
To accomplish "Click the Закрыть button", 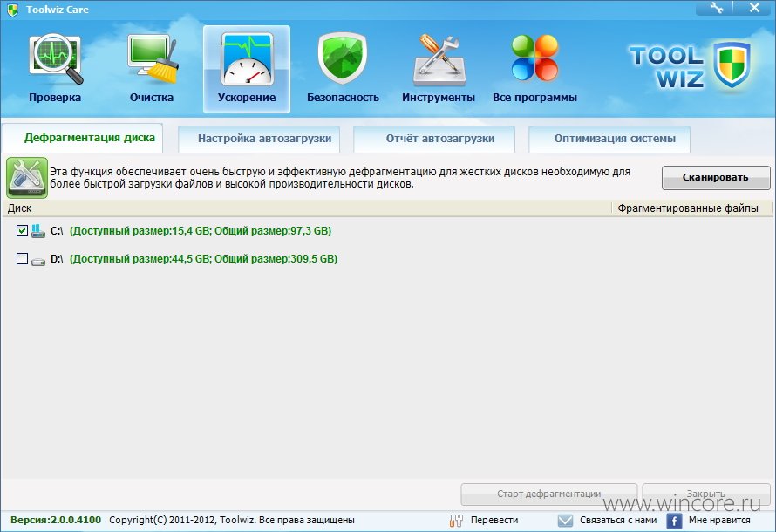I will coord(705,494).
